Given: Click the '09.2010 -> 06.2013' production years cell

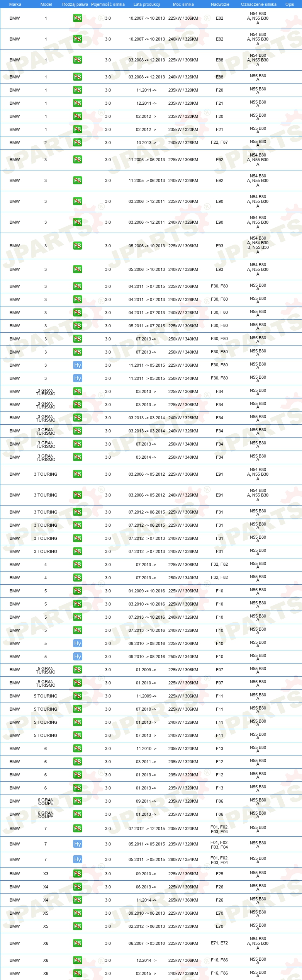Looking at the screenshot, I should click(x=147, y=913).
